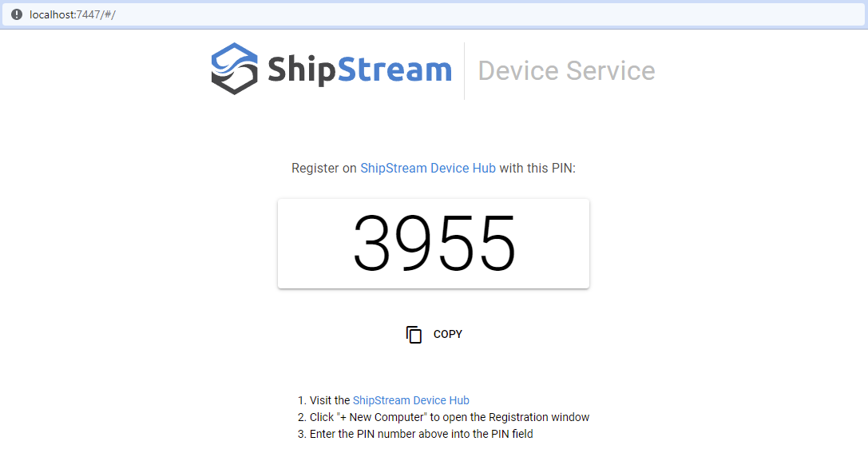
Task: Select the "Device Service" heading text
Action: click(566, 71)
